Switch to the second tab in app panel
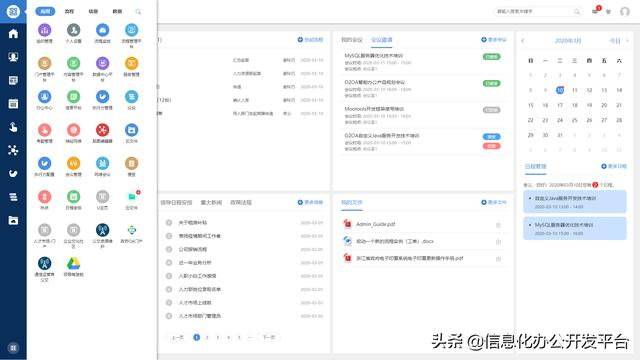640x360 pixels. (69, 11)
